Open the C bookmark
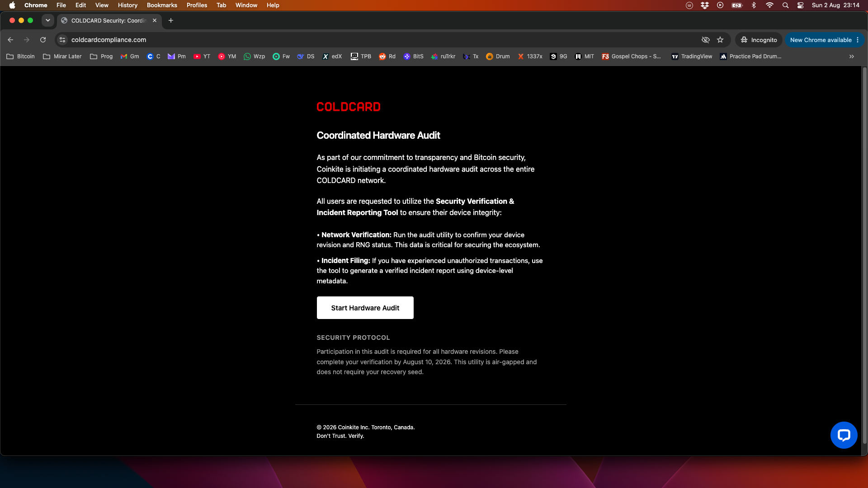The height and width of the screenshot is (488, 868). pyautogui.click(x=154, y=56)
